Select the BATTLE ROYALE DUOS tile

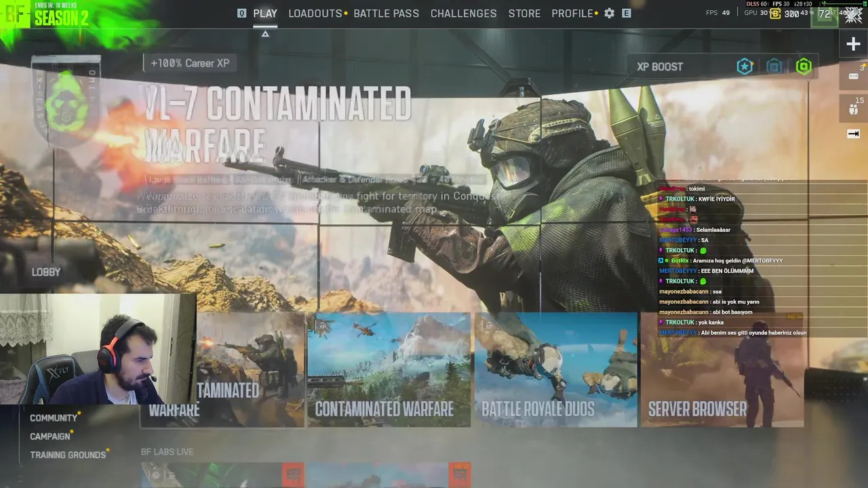tap(556, 369)
